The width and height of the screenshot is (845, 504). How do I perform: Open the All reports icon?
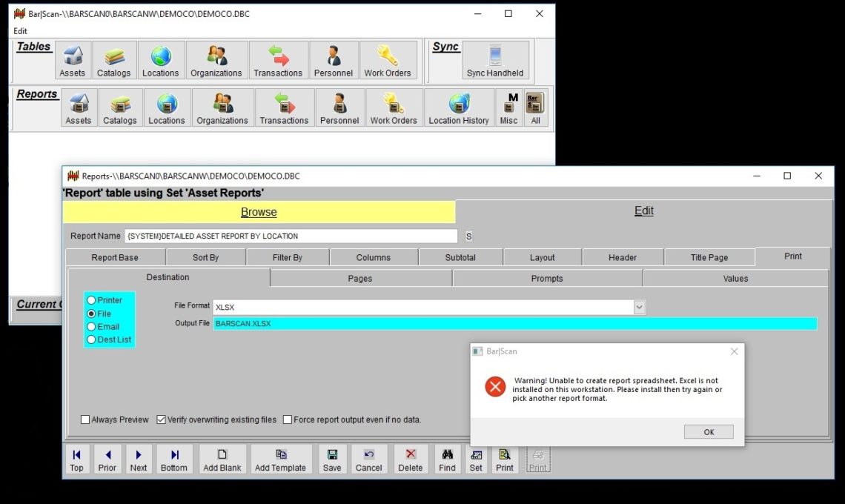tap(536, 107)
